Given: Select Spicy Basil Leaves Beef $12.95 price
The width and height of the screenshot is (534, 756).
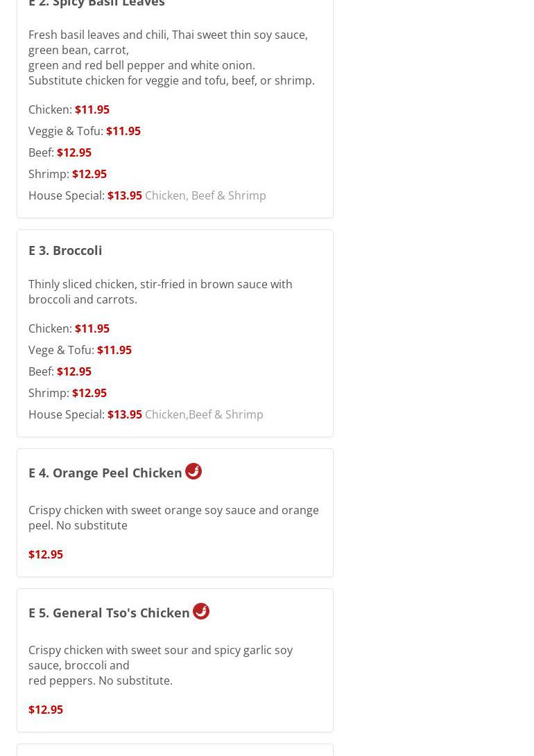Looking at the screenshot, I should point(74,152).
